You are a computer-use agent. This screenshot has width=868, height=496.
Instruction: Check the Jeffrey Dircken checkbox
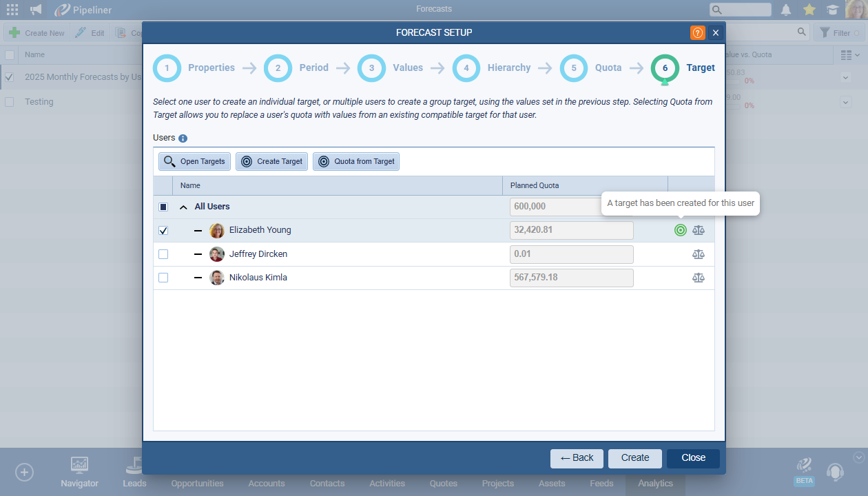163,254
